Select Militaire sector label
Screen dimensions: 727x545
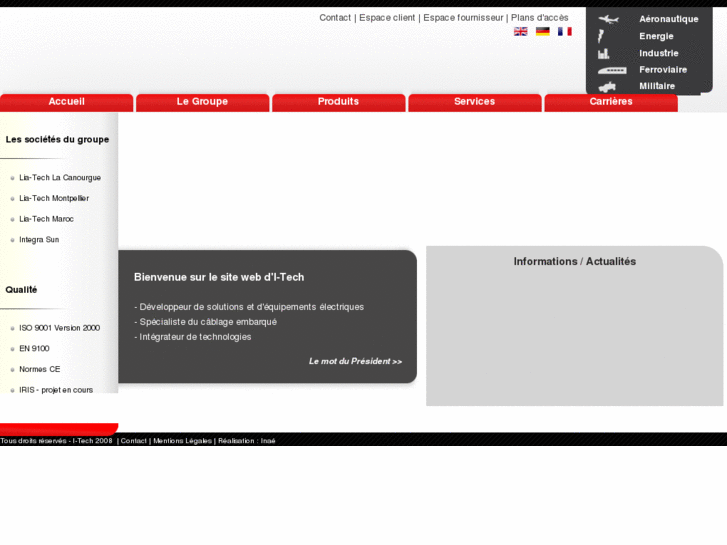[x=657, y=86]
